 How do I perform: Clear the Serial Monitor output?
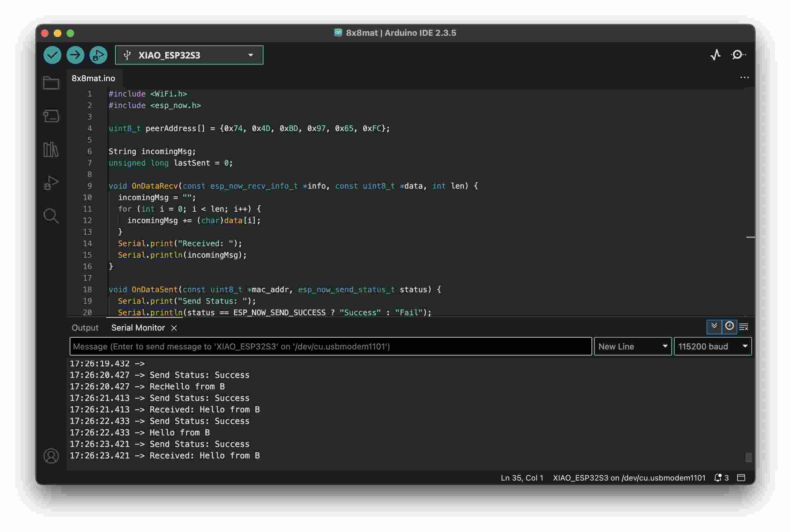pyautogui.click(x=744, y=327)
